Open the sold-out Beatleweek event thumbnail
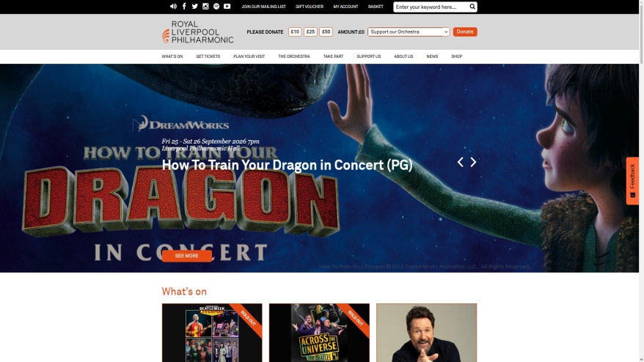Viewport: 644px width, 362px height. 212,333
